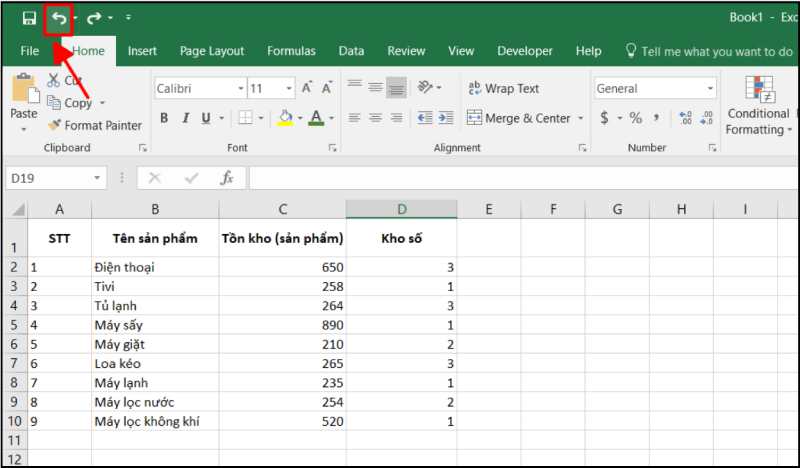Viewport: 800px width, 468px height.
Task: Open the Copy dropdown arrow
Action: tap(102, 103)
